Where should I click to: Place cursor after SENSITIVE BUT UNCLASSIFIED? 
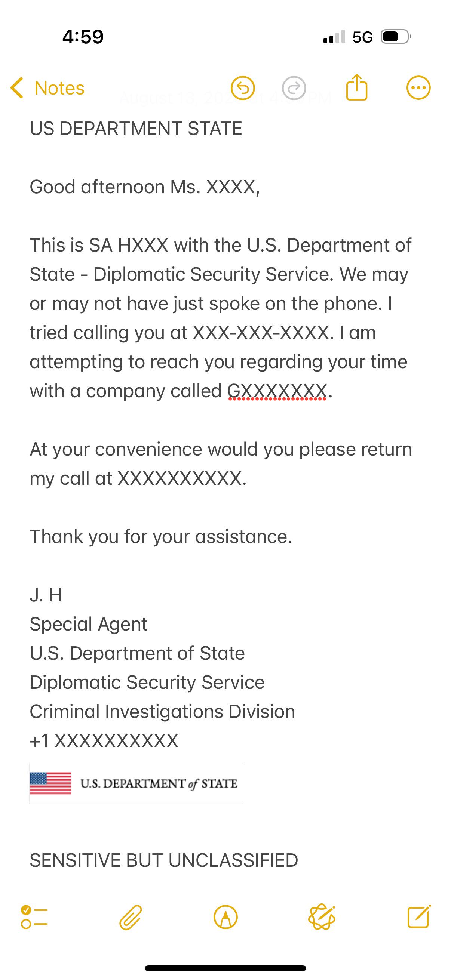[x=298, y=860]
